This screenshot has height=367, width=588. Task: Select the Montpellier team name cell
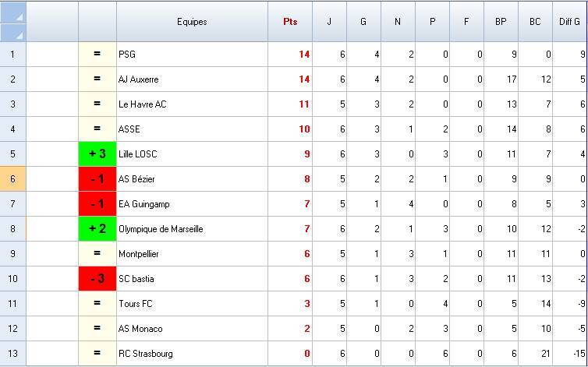tap(192, 254)
